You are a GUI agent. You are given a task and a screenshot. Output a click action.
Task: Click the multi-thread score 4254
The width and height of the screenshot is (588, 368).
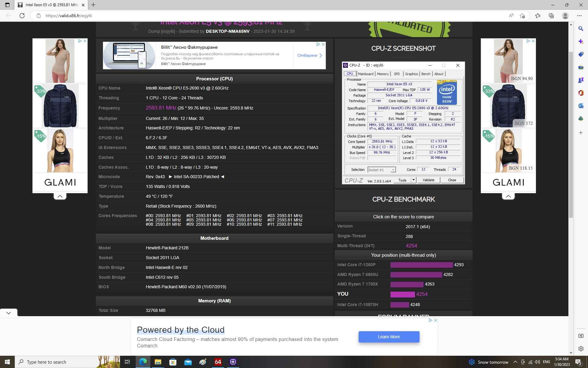pos(411,246)
